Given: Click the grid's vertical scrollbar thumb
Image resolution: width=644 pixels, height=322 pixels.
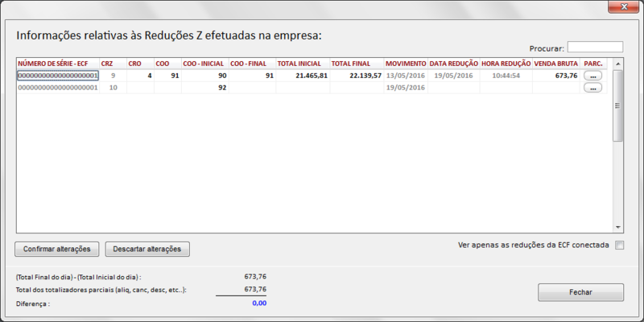Looking at the screenshot, I should click(618, 105).
